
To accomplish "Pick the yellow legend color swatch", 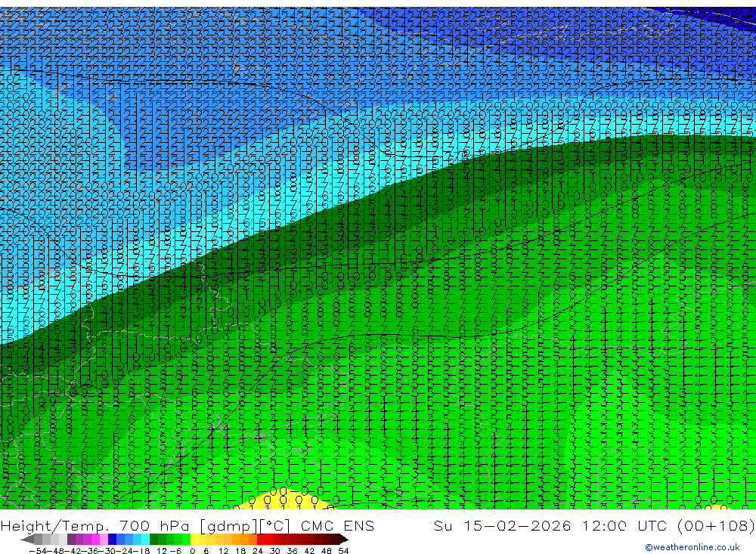I will pos(194,540).
